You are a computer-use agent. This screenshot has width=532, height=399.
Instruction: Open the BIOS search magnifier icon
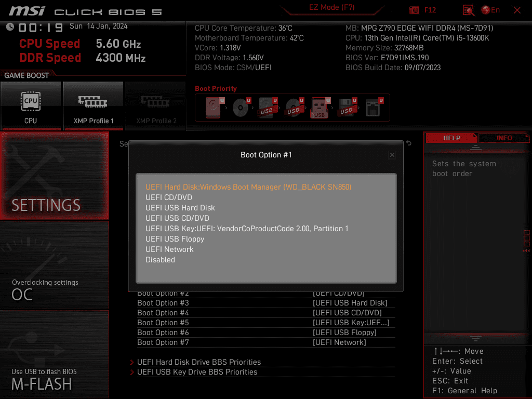(x=469, y=10)
